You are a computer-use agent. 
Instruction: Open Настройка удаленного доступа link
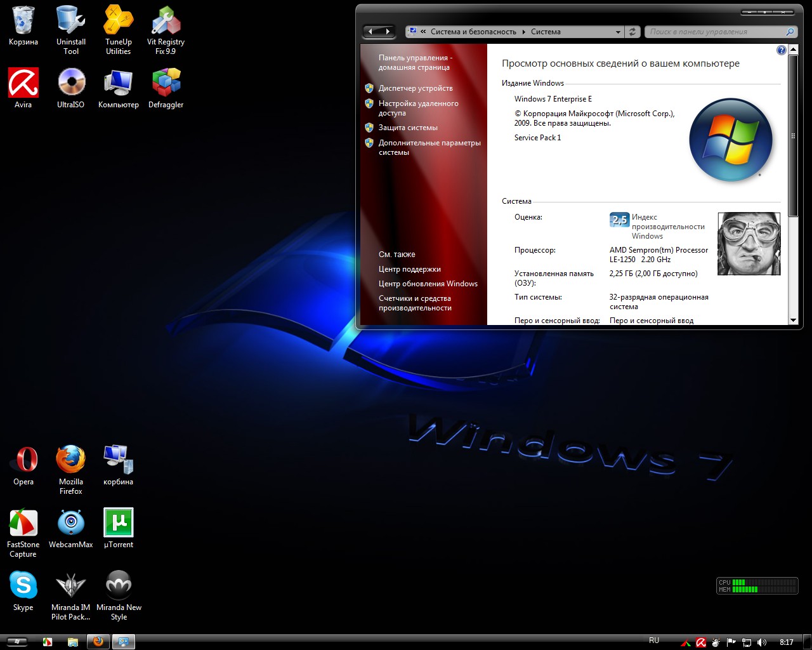point(418,108)
